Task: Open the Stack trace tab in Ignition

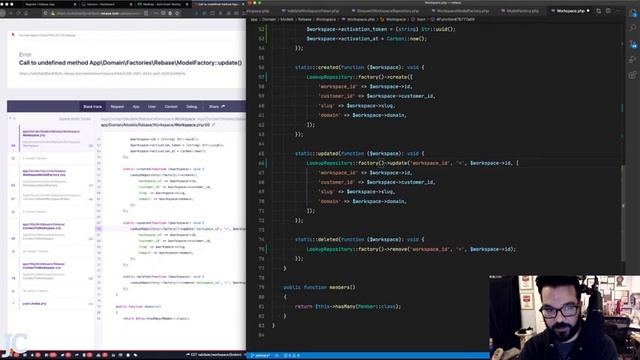Action: tap(92, 107)
